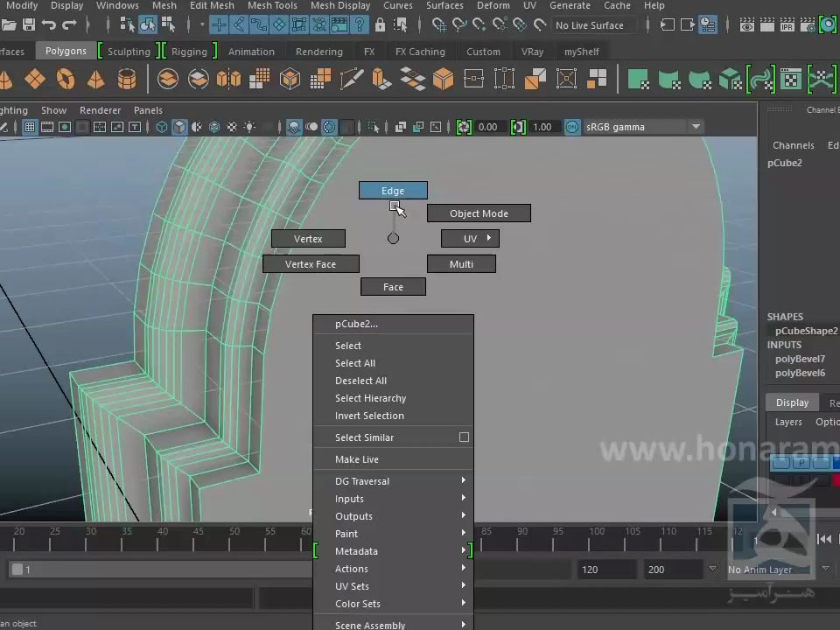Open the checker UV editor shelf icon
Viewport: 840px width, 630px height.
[791, 80]
